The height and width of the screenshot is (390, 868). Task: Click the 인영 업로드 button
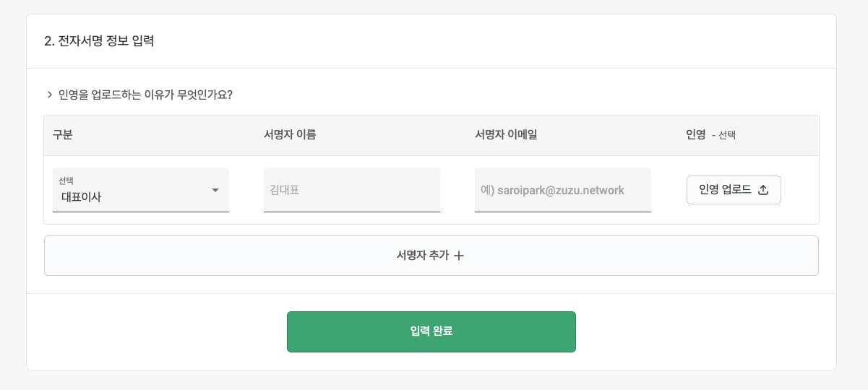click(x=734, y=190)
